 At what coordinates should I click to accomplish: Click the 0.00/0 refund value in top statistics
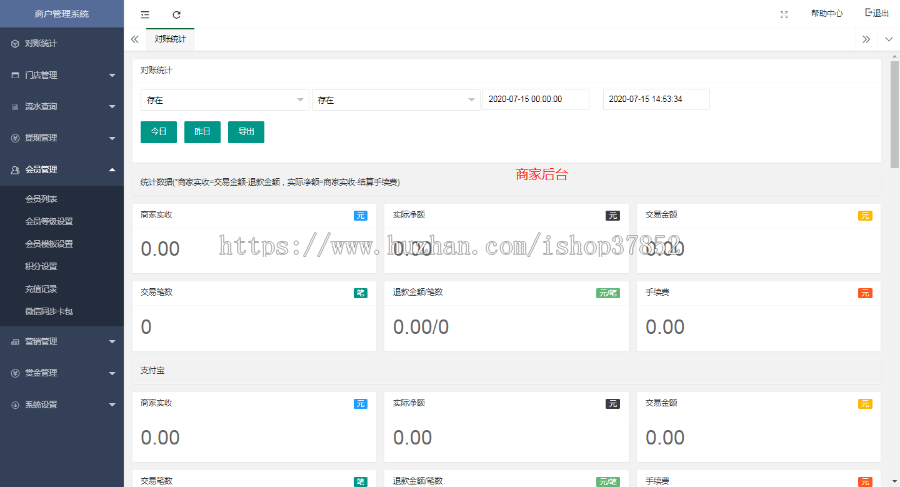421,327
